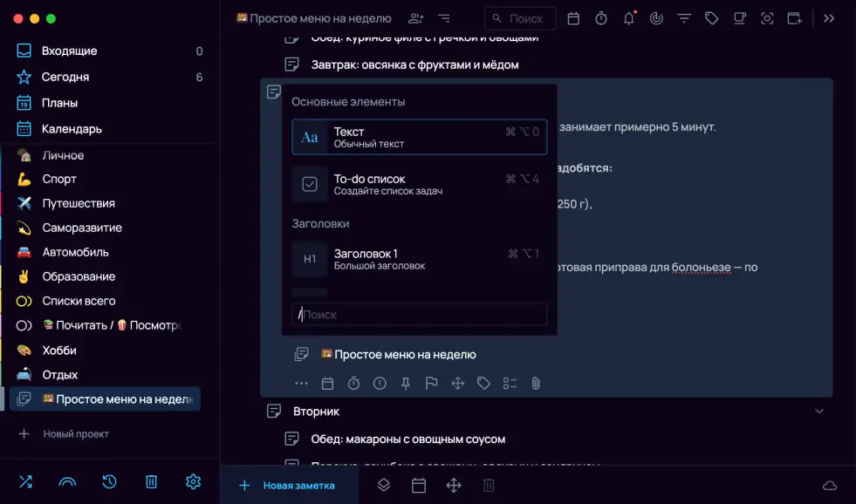Open the sort dropdown beside the project title
The width and height of the screenshot is (856, 504).
[x=444, y=18]
